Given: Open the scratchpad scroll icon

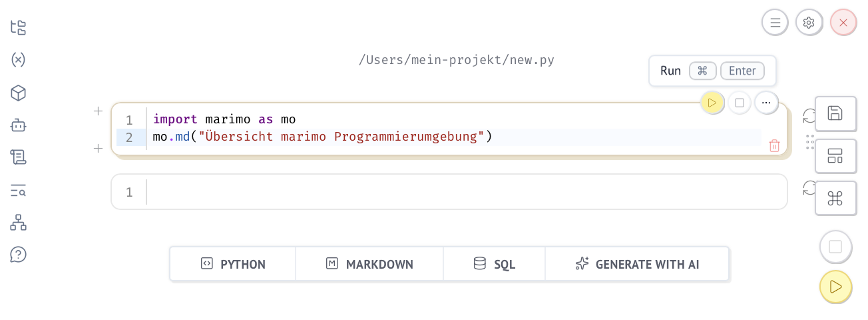Looking at the screenshot, I should click(x=19, y=157).
